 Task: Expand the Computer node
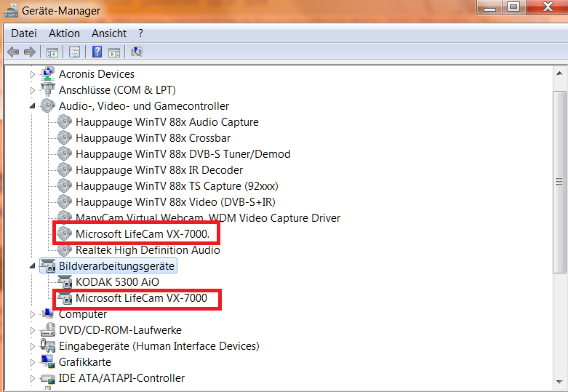tap(32, 314)
